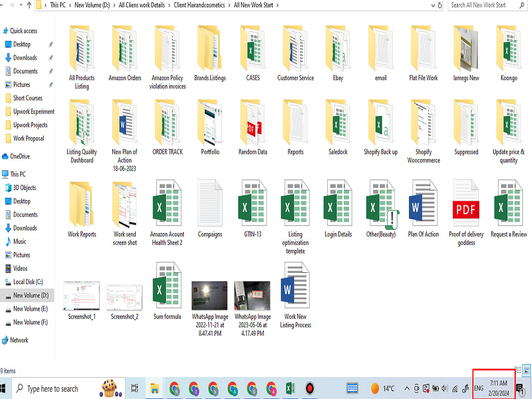
Task: Select WhatsApp Image 2022-11-21 thumbnail
Action: click(x=210, y=295)
